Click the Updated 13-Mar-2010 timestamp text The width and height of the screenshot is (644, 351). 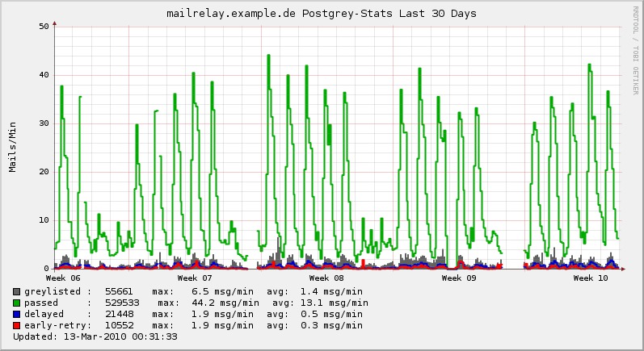[x=95, y=336]
